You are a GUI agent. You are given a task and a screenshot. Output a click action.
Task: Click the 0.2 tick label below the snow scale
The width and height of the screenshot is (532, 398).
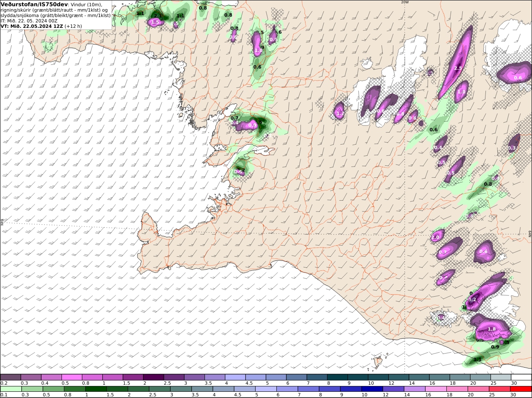4,383
